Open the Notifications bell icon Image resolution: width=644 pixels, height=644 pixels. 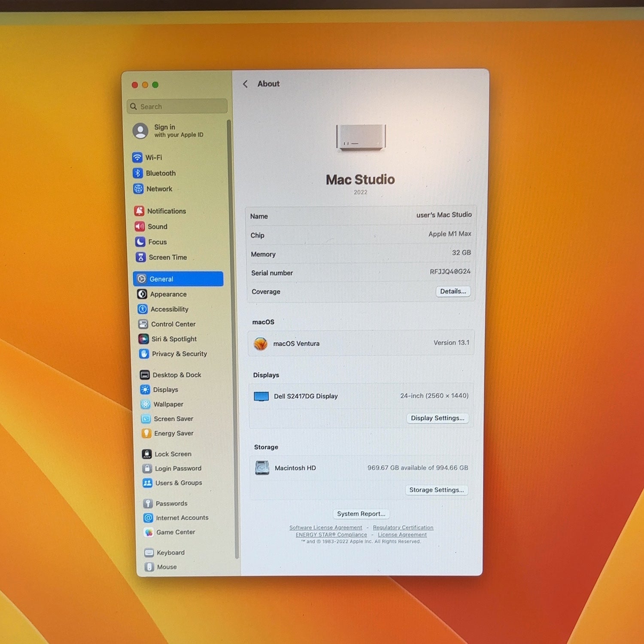tap(139, 211)
